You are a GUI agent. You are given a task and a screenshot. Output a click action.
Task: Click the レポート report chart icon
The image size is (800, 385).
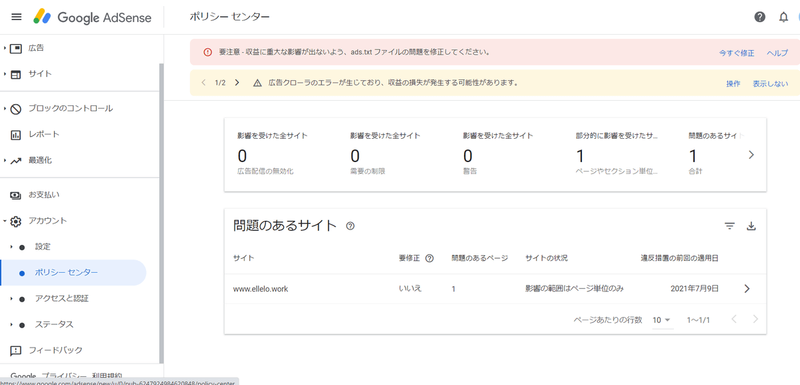tap(16, 135)
